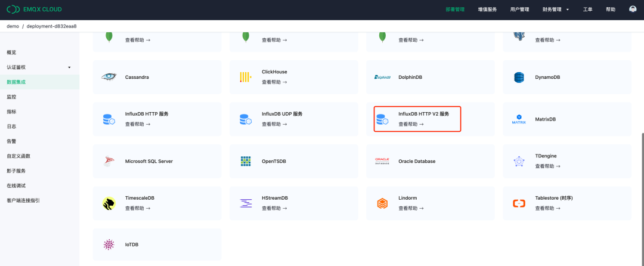This screenshot has width=644, height=266.
Task: Click the TDengine network icon
Action: (519, 161)
